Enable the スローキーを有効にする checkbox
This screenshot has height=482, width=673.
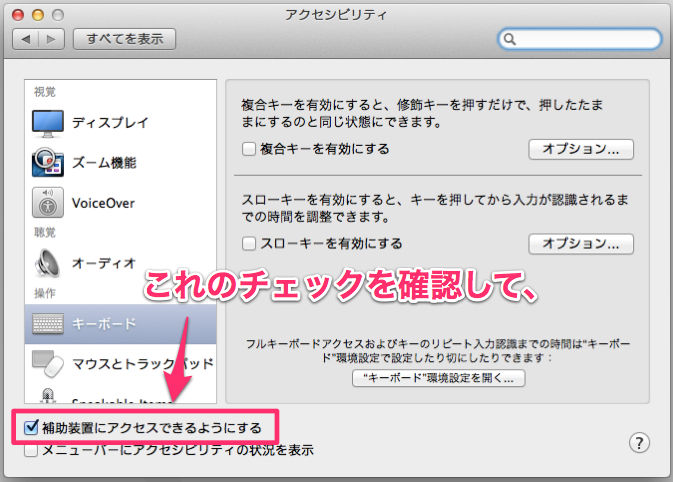click(249, 243)
